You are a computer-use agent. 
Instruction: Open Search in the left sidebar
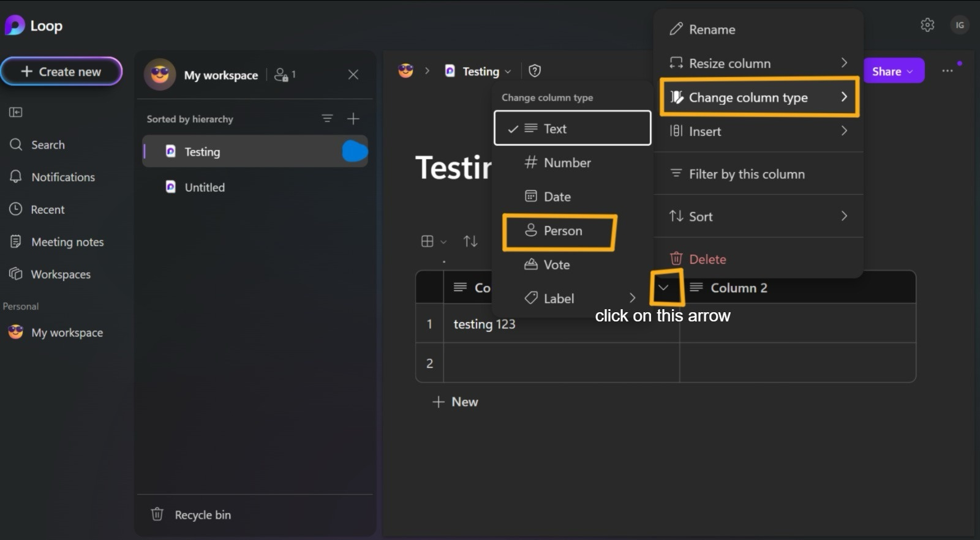coord(37,145)
